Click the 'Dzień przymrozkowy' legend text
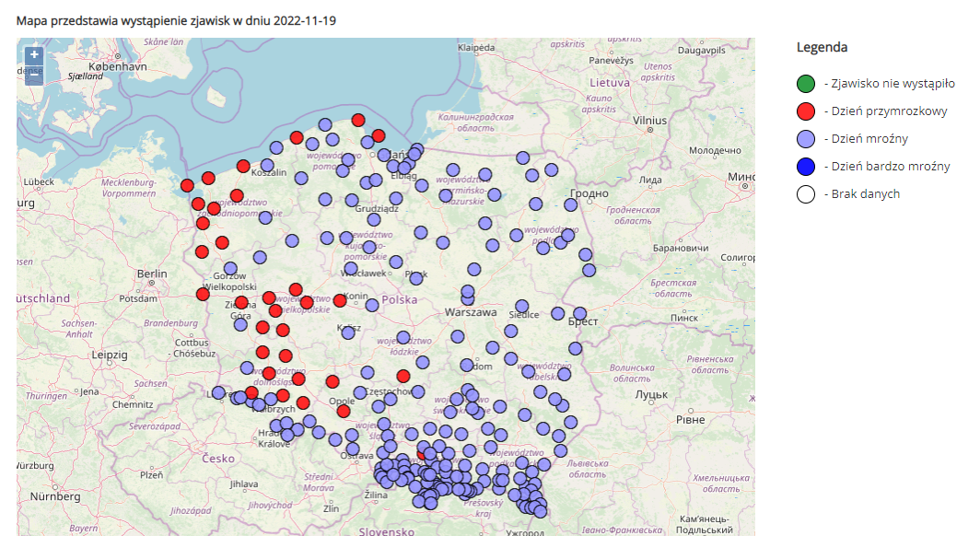The width and height of the screenshot is (980, 536). point(889,111)
